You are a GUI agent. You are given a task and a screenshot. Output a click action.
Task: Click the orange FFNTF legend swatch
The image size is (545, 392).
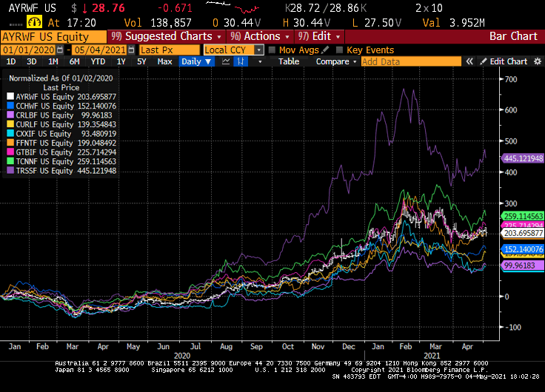tap(10, 143)
